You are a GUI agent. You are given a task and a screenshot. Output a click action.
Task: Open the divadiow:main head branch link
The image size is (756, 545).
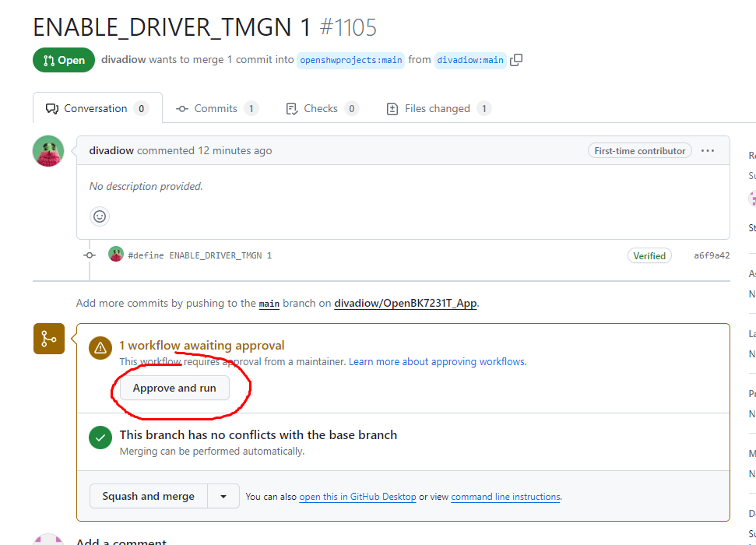pyautogui.click(x=470, y=60)
